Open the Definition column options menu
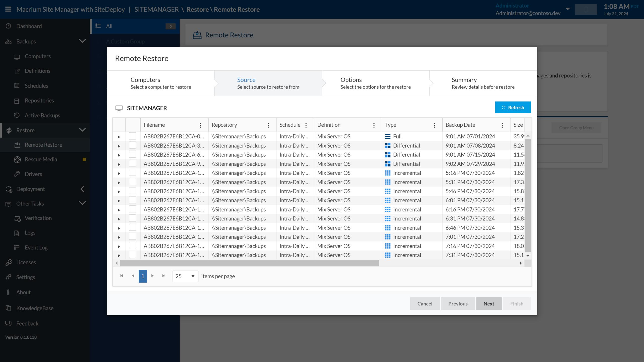 click(x=374, y=125)
